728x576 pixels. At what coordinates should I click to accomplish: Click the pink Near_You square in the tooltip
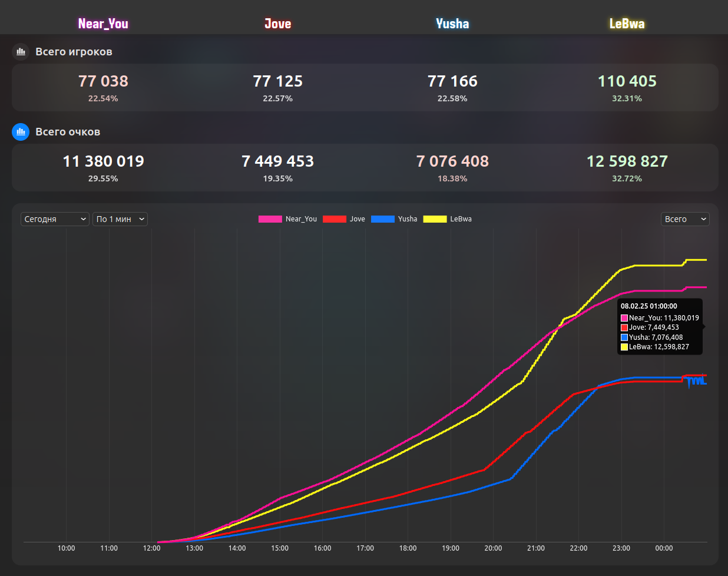(x=624, y=318)
